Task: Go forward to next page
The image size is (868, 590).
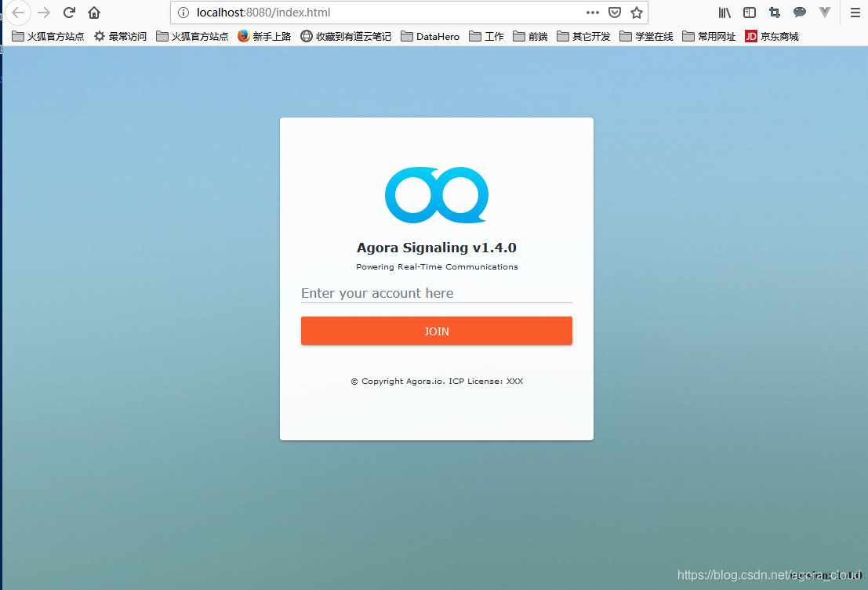Action: 44,13
